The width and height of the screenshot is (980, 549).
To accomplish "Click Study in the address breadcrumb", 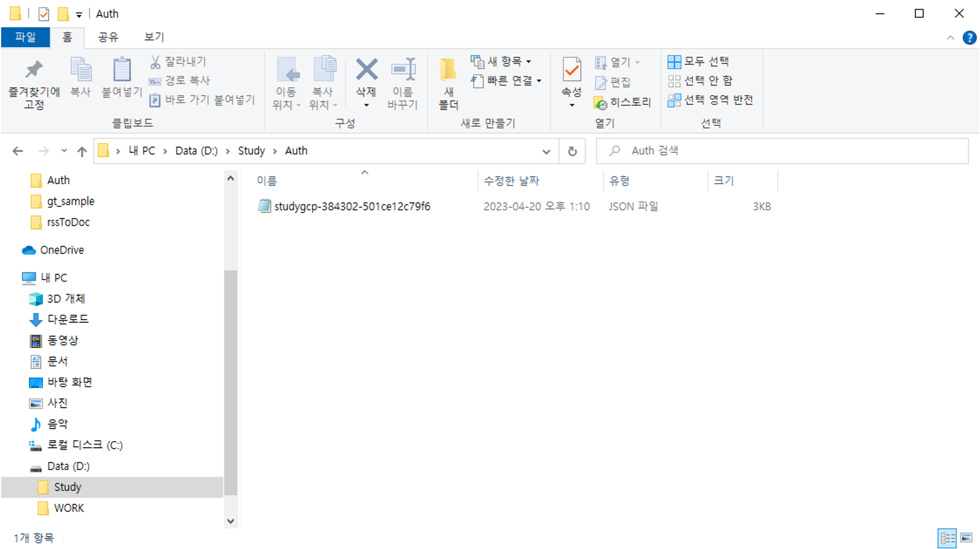I will [x=251, y=151].
